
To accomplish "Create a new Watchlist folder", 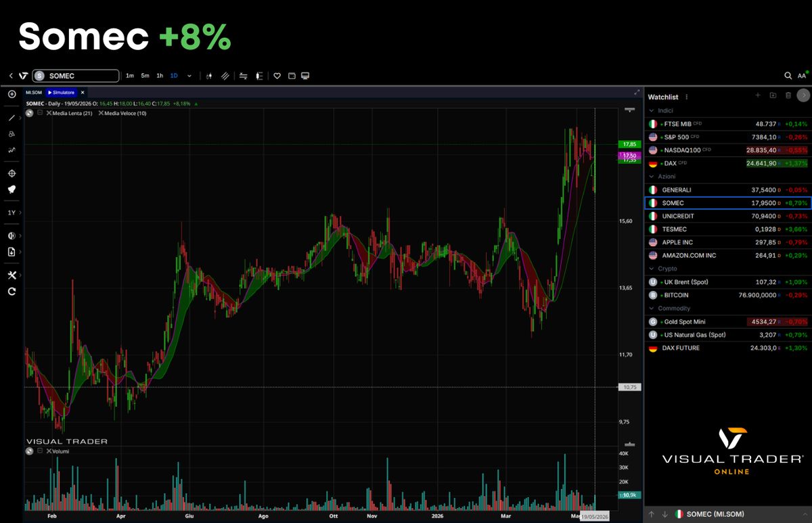I will coord(773,95).
